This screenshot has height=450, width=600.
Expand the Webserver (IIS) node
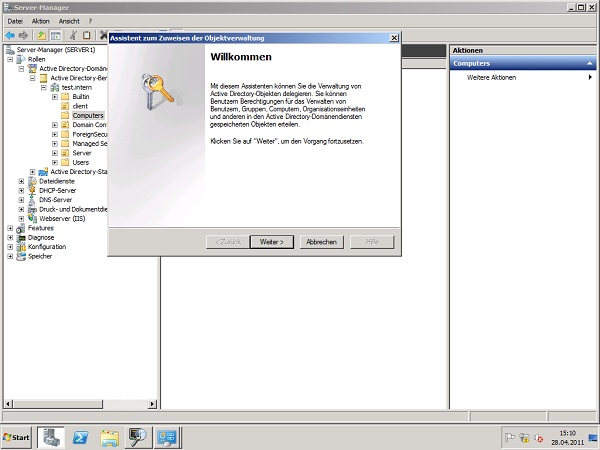(x=21, y=218)
